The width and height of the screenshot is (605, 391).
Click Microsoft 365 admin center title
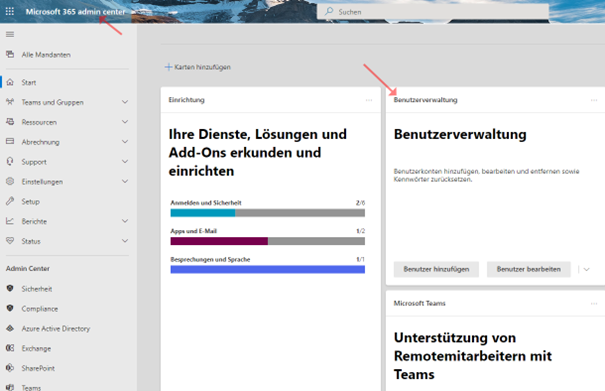(x=76, y=12)
